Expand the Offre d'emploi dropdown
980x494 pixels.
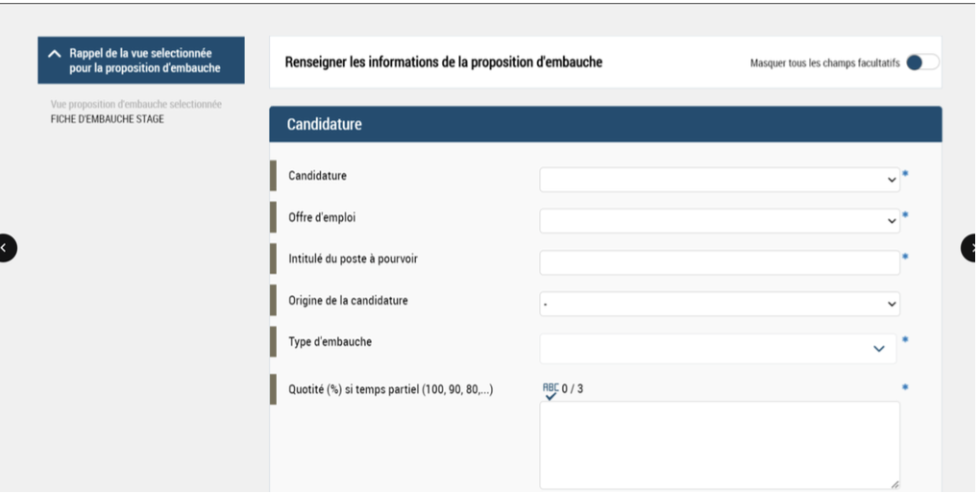point(719,221)
